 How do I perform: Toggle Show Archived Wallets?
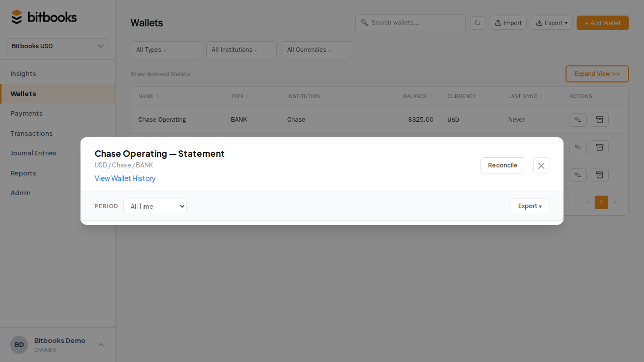pyautogui.click(x=160, y=74)
